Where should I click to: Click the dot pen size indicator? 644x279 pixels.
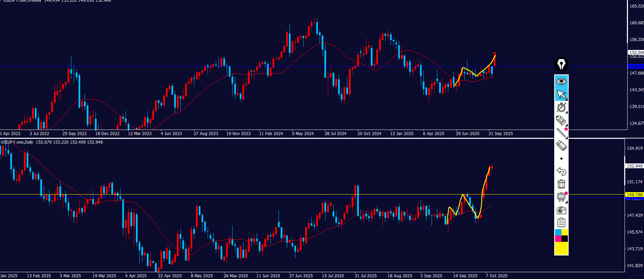(x=561, y=159)
